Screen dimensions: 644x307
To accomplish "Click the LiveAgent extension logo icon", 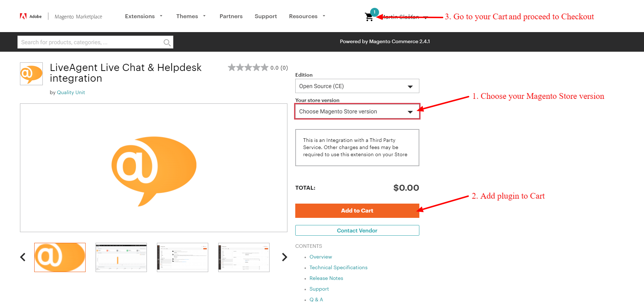I will 31,74.
